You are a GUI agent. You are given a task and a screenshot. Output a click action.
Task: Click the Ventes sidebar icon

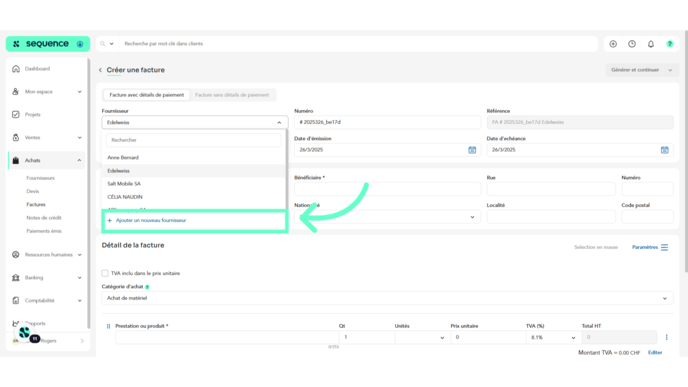click(x=16, y=137)
